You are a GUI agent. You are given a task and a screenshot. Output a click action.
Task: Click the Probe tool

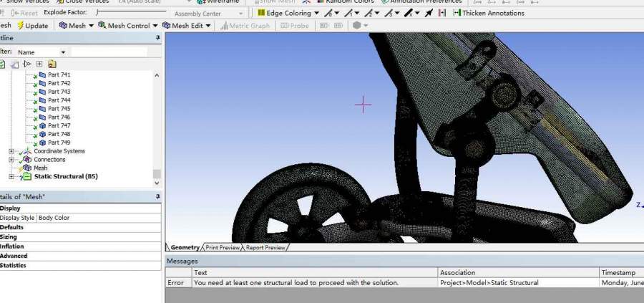click(295, 26)
